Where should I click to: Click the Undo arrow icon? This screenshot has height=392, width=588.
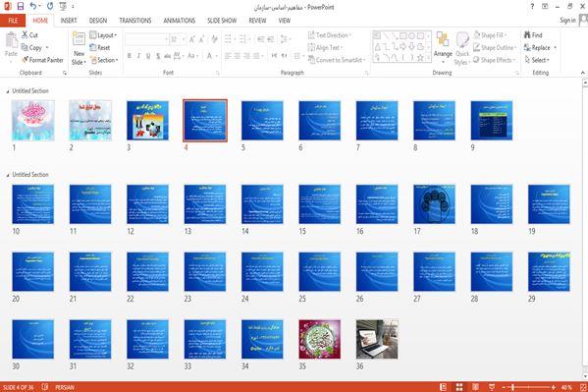point(33,6)
